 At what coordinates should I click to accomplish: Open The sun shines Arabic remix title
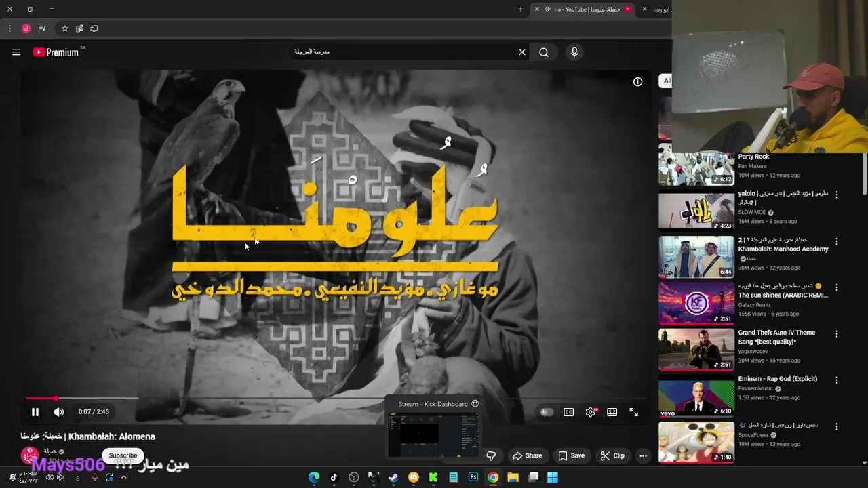click(x=783, y=291)
